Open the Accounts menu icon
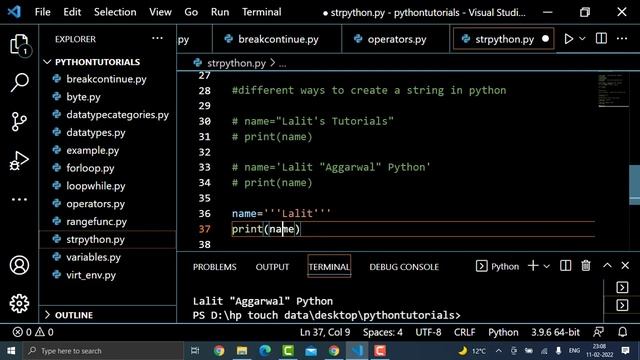The width and height of the screenshot is (640, 360). [19, 265]
